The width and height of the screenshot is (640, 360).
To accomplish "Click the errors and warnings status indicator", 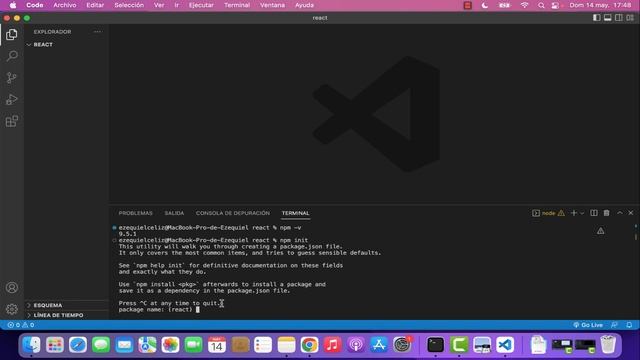I will (21, 325).
